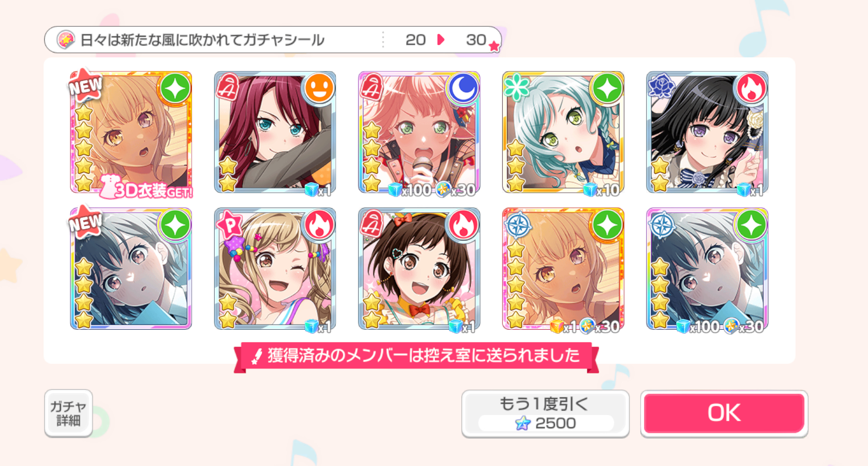Click the pink banner about 獲得済みのメンバー
The height and width of the screenshot is (466, 868).
pyautogui.click(x=416, y=357)
